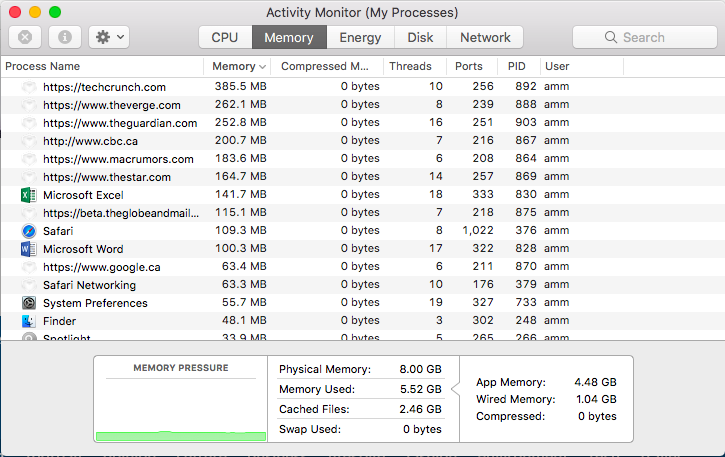The width and height of the screenshot is (725, 457).
Task: Sort by Process Name column header
Action: (x=102, y=66)
